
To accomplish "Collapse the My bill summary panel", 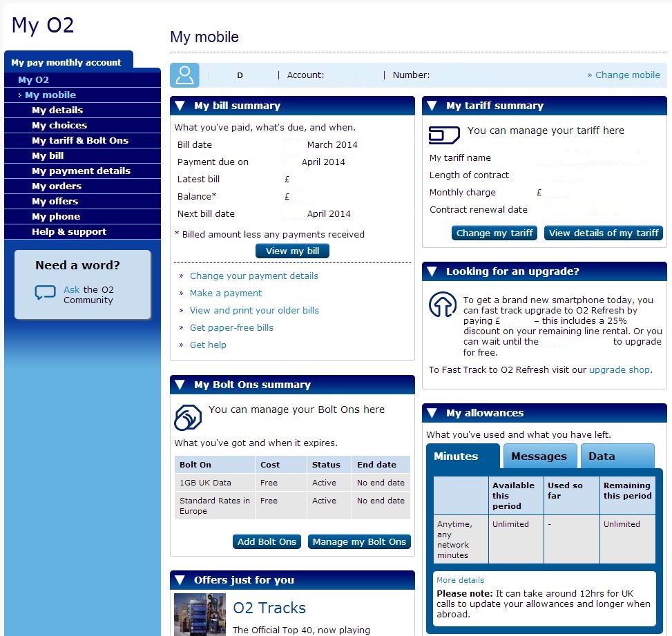I will pyautogui.click(x=180, y=106).
